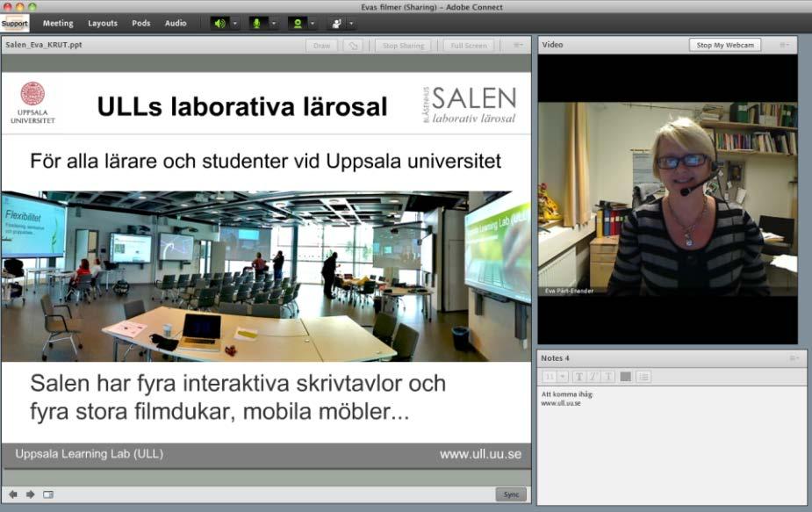Toggle italic text in Notes toolbar
This screenshot has height=512, width=812.
pyautogui.click(x=593, y=377)
